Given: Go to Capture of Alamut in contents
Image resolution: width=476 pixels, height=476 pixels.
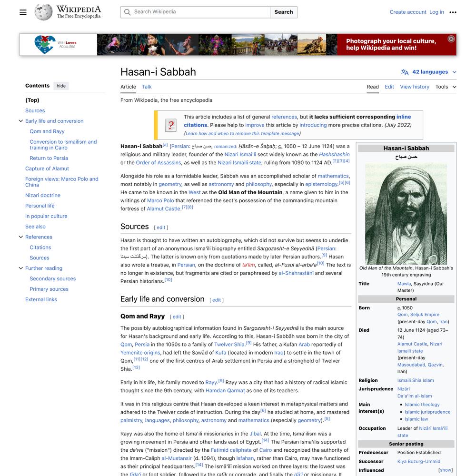Looking at the screenshot, I should [47, 169].
